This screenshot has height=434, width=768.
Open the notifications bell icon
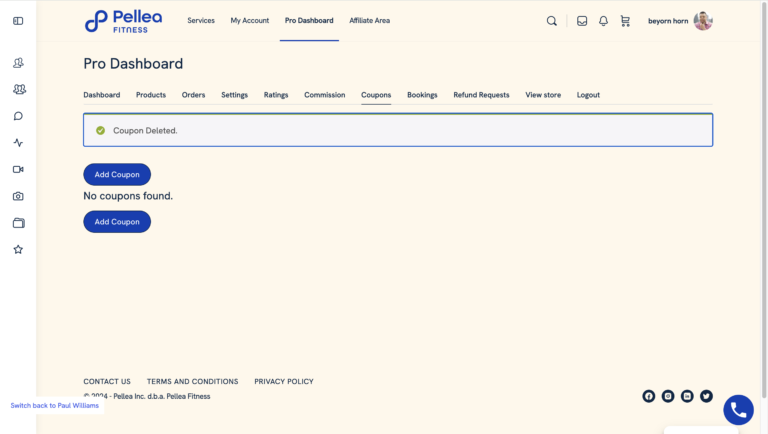pos(603,21)
